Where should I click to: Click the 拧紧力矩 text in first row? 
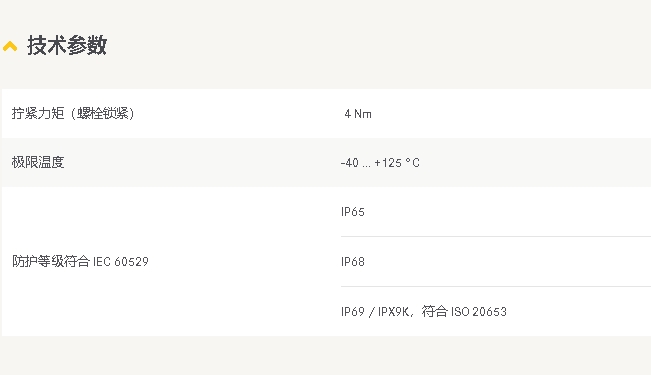coord(38,113)
